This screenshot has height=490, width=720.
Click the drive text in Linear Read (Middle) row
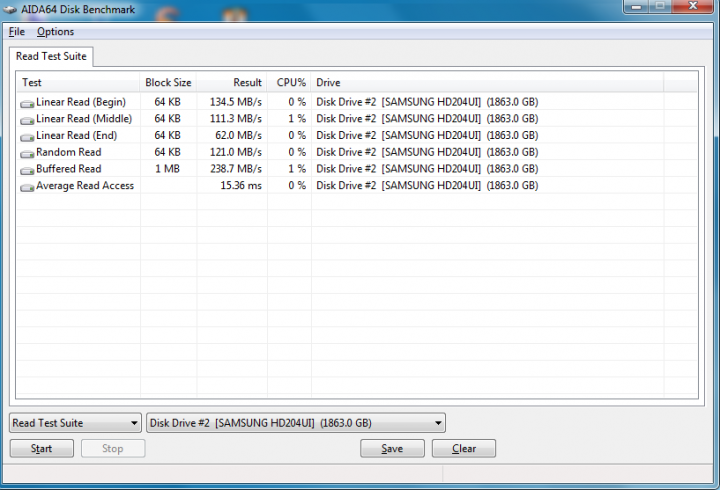[x=427, y=118]
